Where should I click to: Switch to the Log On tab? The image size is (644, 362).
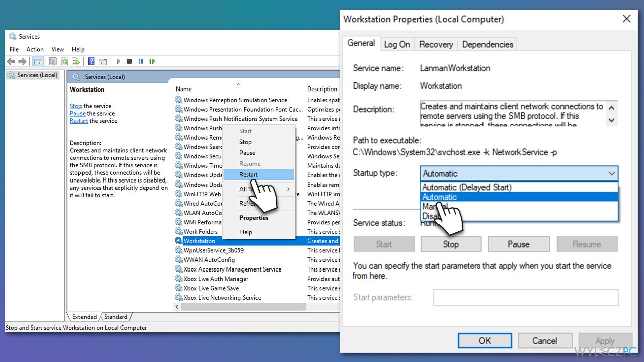click(x=397, y=44)
